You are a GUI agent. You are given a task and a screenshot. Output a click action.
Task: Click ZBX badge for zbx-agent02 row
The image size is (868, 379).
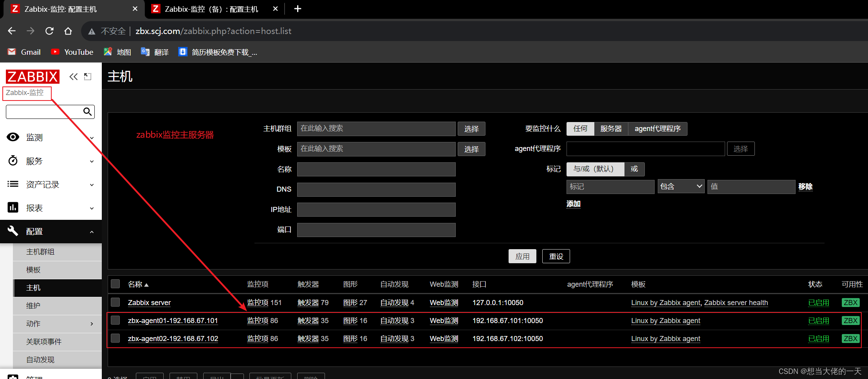pyautogui.click(x=850, y=338)
